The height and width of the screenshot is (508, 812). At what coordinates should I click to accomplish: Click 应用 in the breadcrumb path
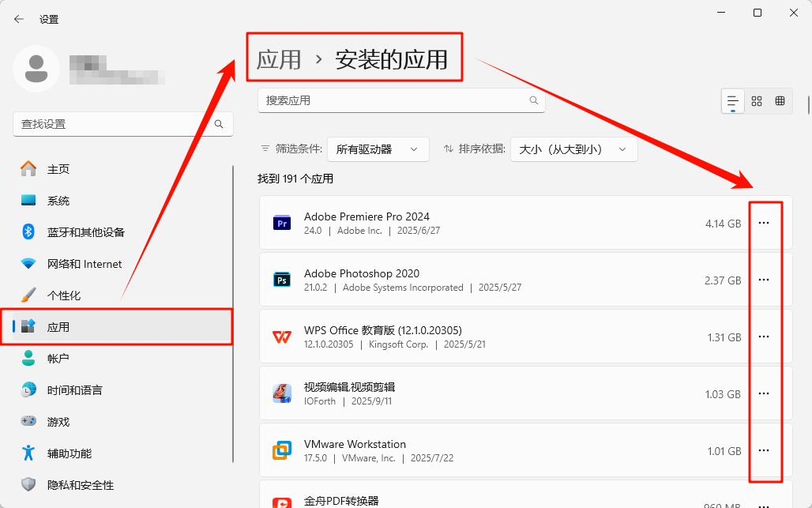click(279, 57)
